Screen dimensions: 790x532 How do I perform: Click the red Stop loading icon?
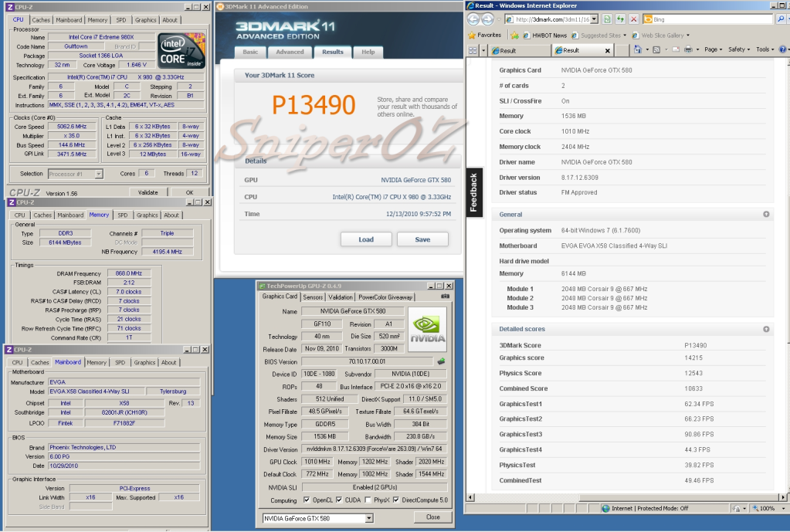point(634,19)
